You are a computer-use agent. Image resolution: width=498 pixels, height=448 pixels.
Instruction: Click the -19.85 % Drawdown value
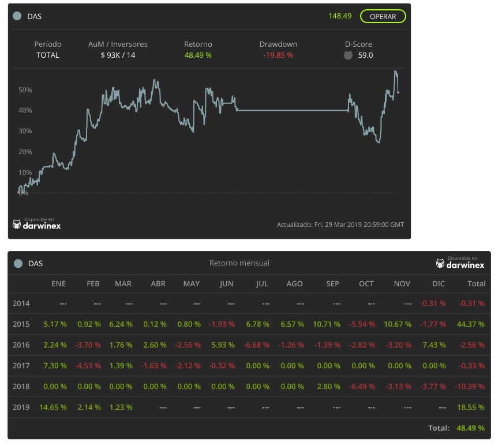point(278,55)
